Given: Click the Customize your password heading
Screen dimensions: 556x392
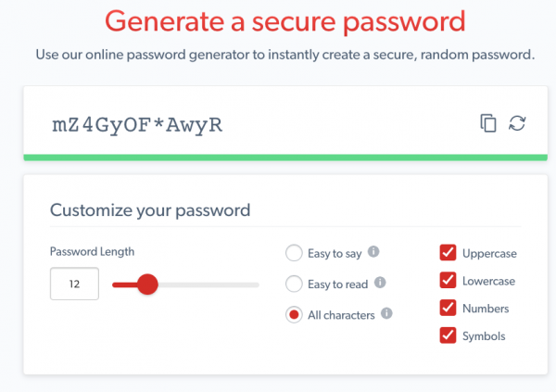Looking at the screenshot, I should [150, 209].
